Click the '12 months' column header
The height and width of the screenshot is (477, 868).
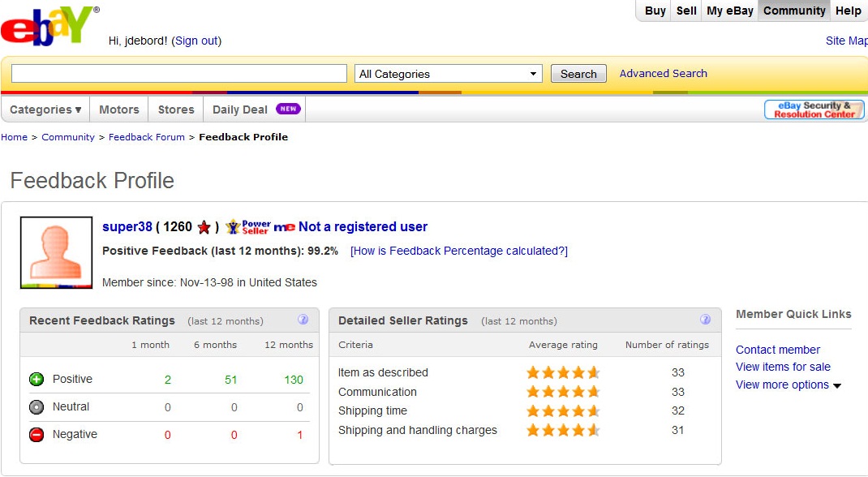coord(289,345)
